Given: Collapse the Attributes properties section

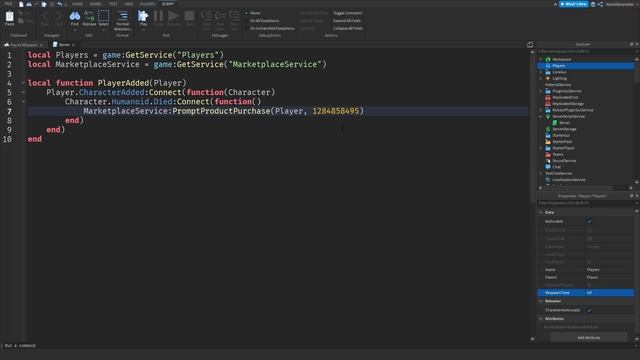Looking at the screenshot, I should click(541, 319).
